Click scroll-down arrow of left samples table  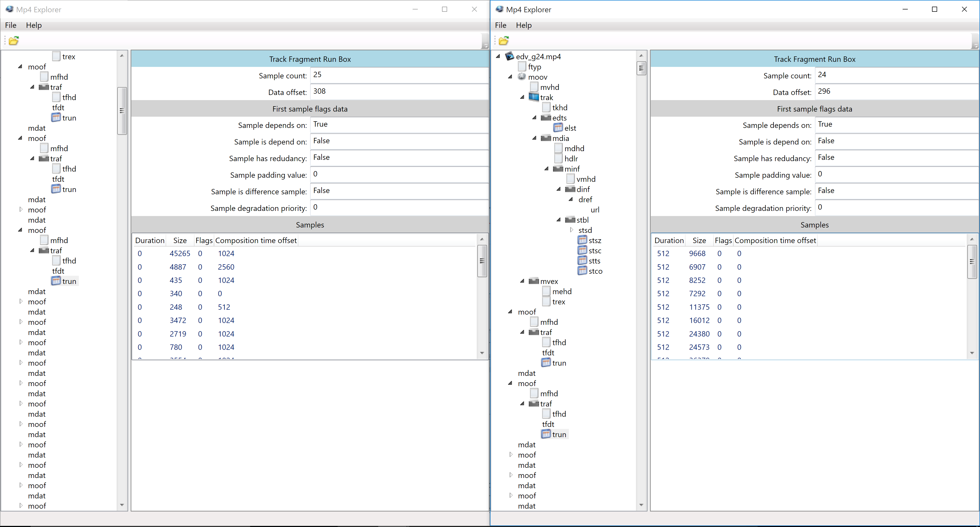(x=482, y=353)
